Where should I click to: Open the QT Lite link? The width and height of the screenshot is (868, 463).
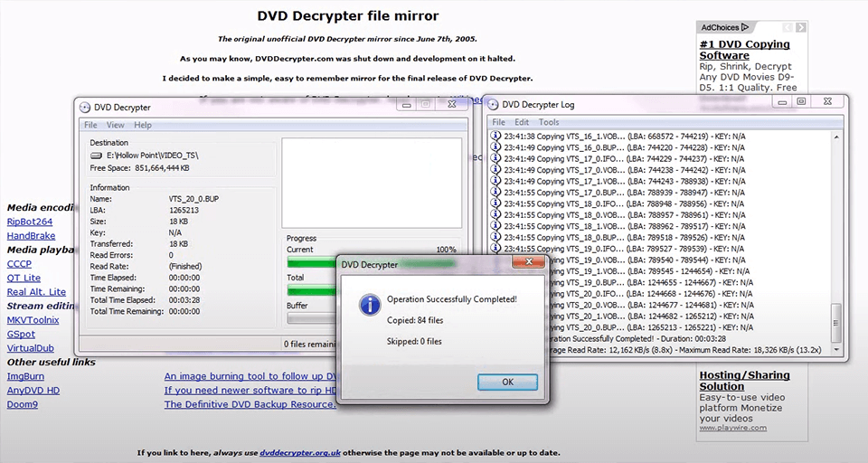point(24,278)
